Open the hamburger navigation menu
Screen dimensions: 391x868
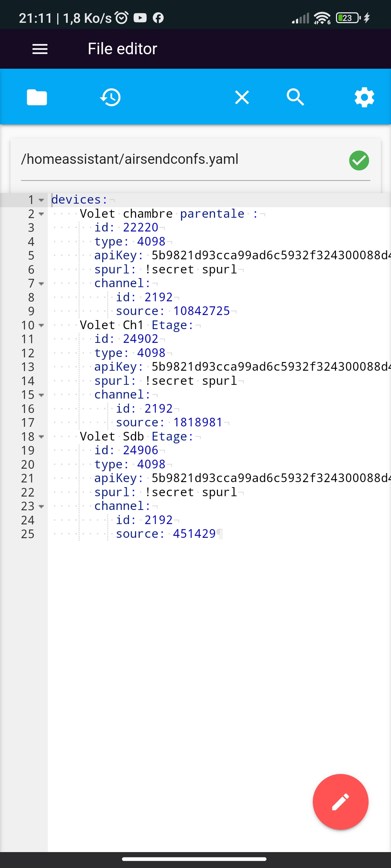(x=40, y=49)
